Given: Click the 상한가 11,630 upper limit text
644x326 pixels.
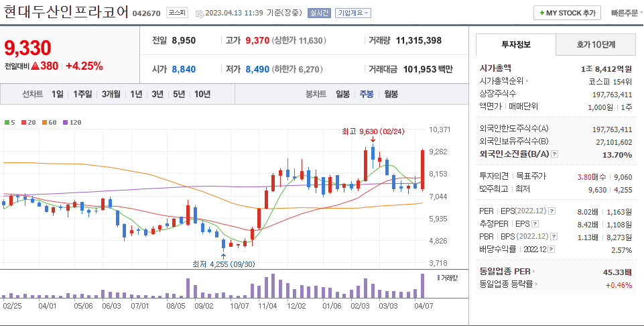Looking at the screenshot, I should 299,40.
